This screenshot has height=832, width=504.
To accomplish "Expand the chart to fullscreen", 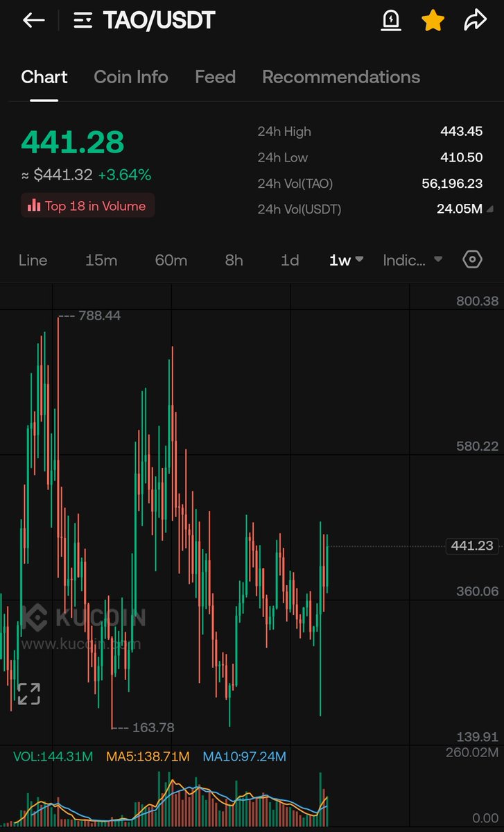I will click(x=28, y=693).
